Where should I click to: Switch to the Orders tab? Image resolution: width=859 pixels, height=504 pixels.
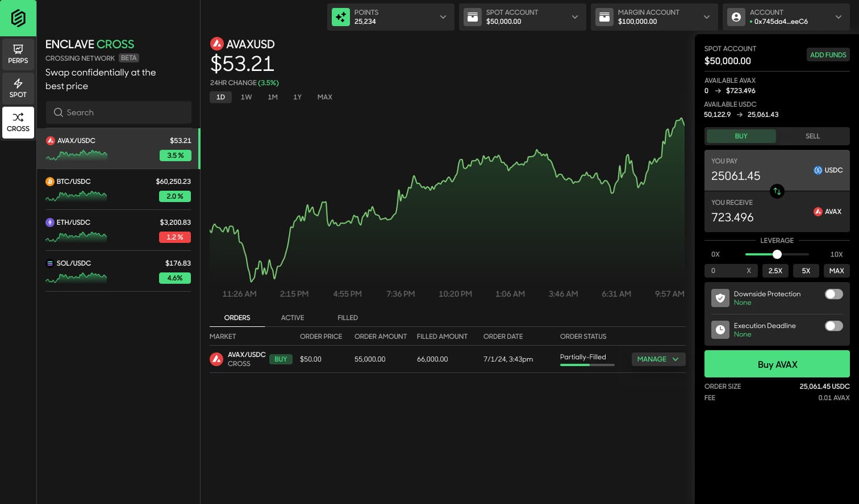(237, 318)
